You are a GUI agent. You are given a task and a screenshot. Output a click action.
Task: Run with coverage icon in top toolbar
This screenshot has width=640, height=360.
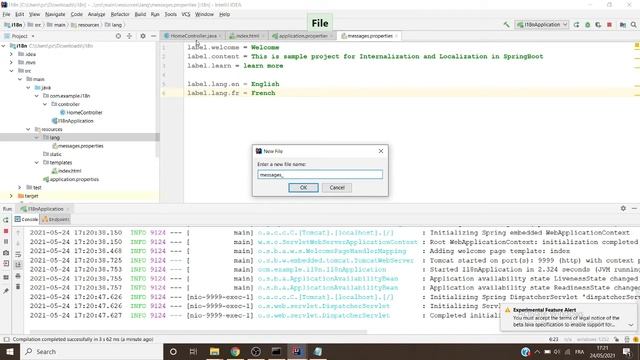coord(598,25)
